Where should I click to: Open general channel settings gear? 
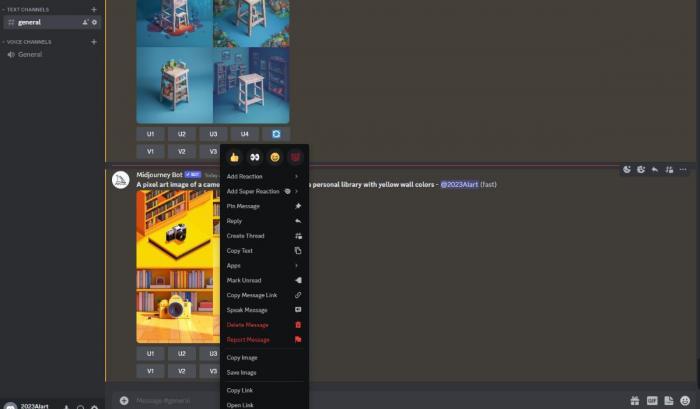tap(94, 22)
